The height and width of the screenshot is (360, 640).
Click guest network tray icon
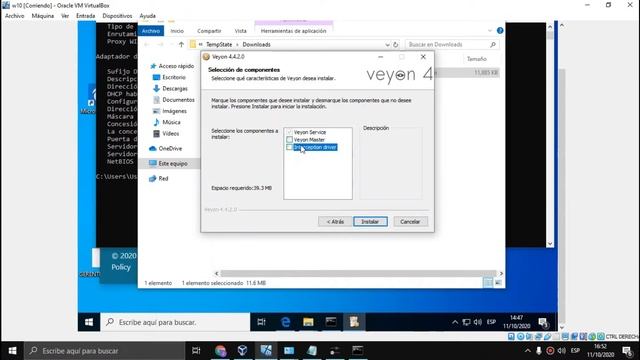click(466, 322)
